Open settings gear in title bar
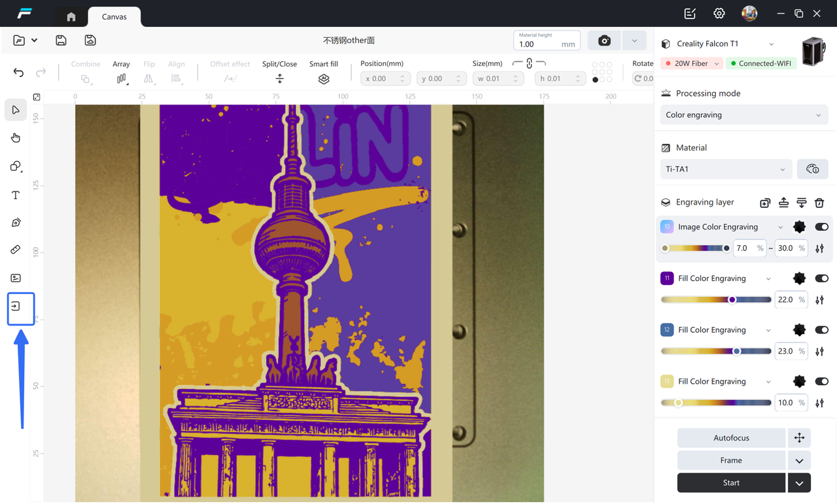Image resolution: width=837 pixels, height=504 pixels. (x=719, y=14)
